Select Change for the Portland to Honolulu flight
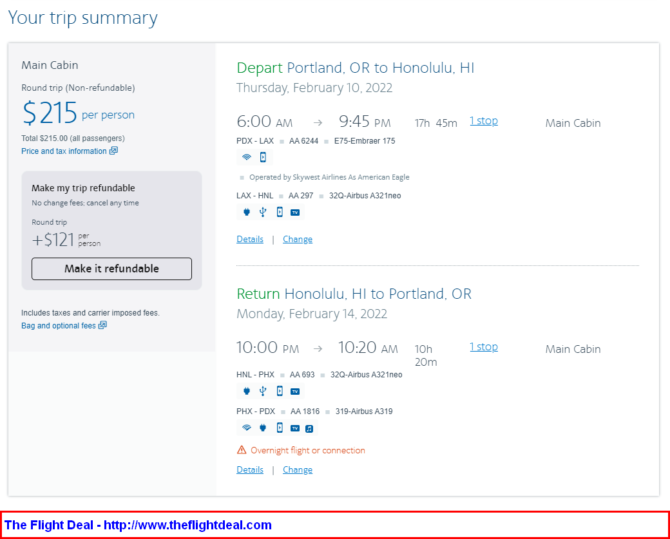670x539 pixels. [297, 240]
